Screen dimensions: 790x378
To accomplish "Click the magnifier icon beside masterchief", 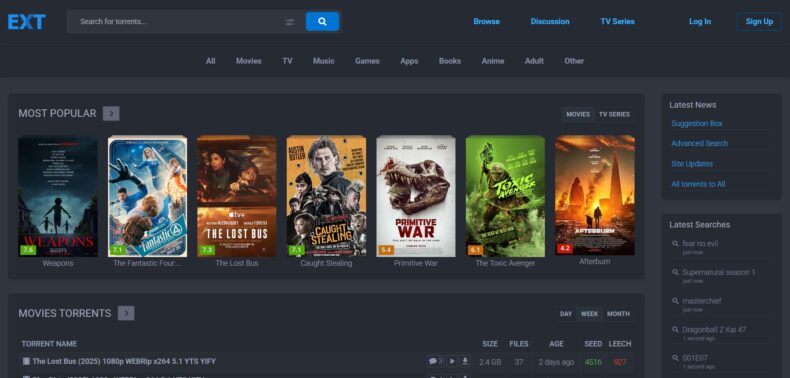I will pyautogui.click(x=675, y=301).
